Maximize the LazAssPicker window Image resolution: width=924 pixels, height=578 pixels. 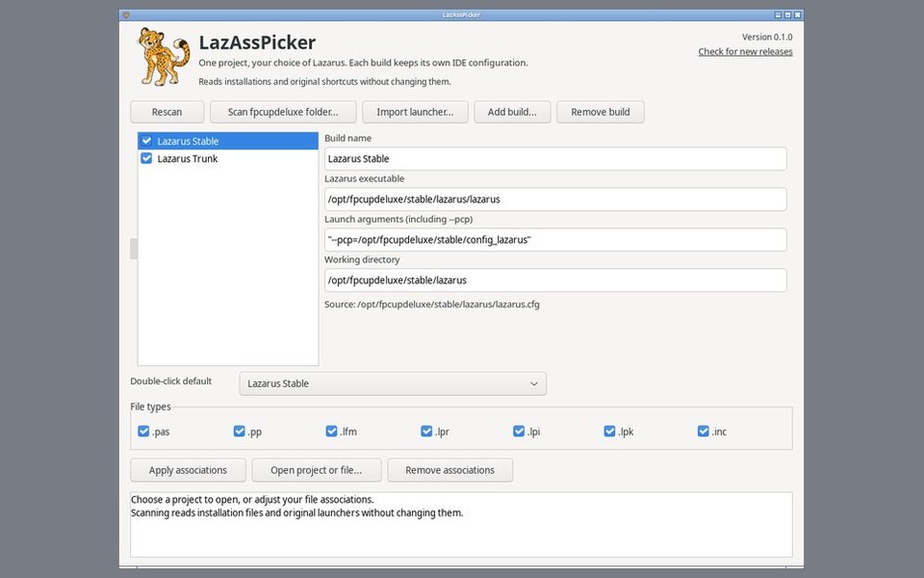pyautogui.click(x=787, y=14)
